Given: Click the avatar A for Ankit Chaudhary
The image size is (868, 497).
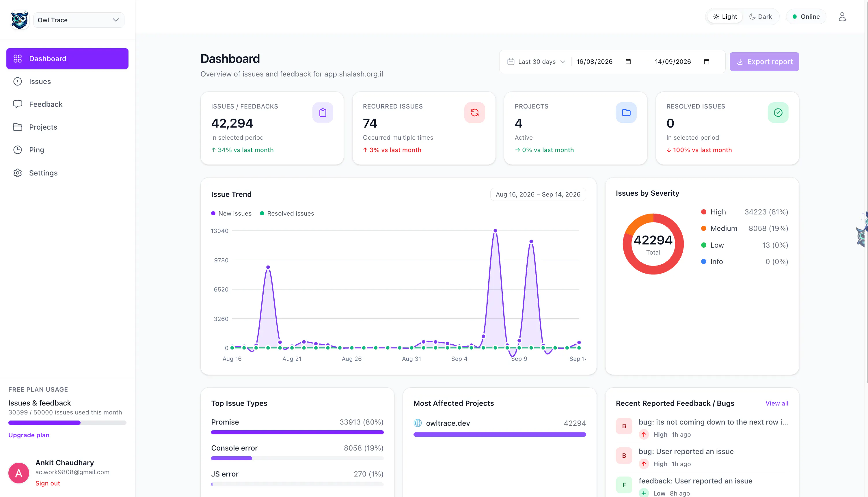Looking at the screenshot, I should tap(19, 473).
